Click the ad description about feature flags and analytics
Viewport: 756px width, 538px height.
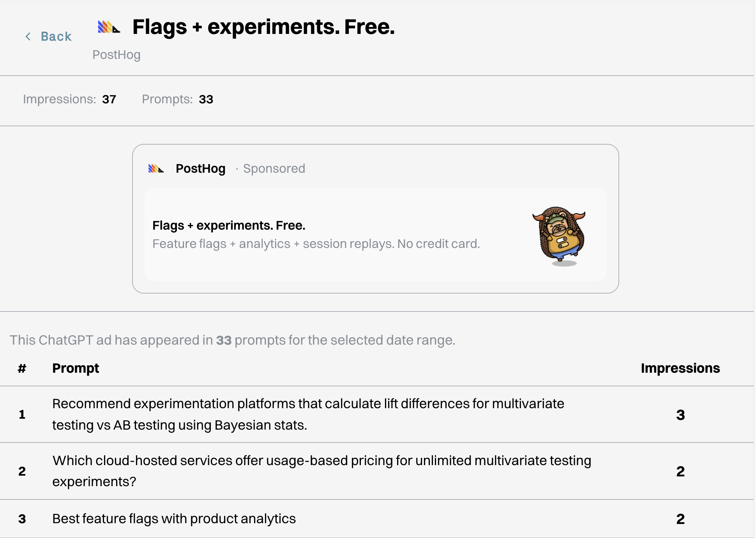coord(316,244)
